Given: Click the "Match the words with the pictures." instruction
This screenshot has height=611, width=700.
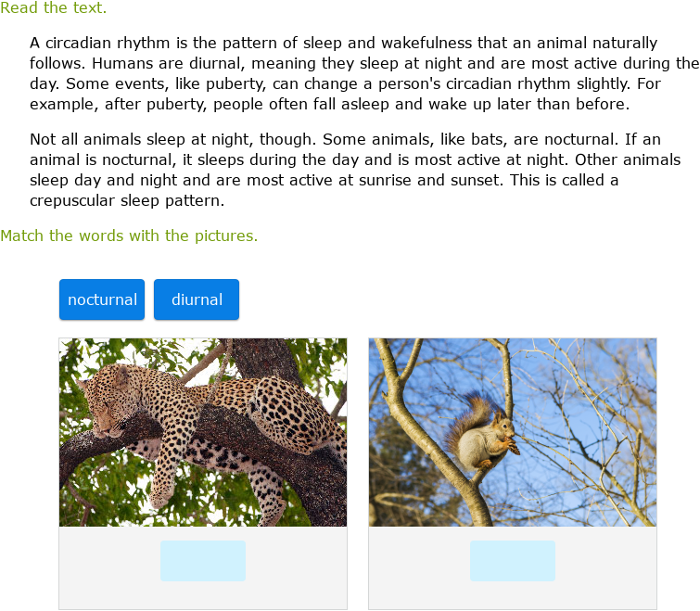Looking at the screenshot, I should tap(129, 235).
